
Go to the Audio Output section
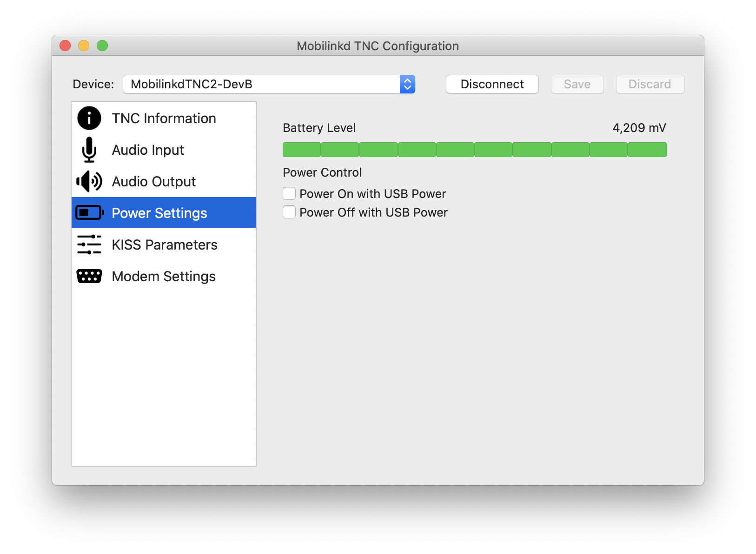click(164, 181)
